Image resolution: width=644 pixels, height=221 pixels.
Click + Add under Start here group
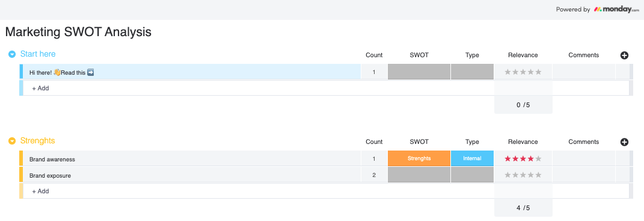coord(41,88)
